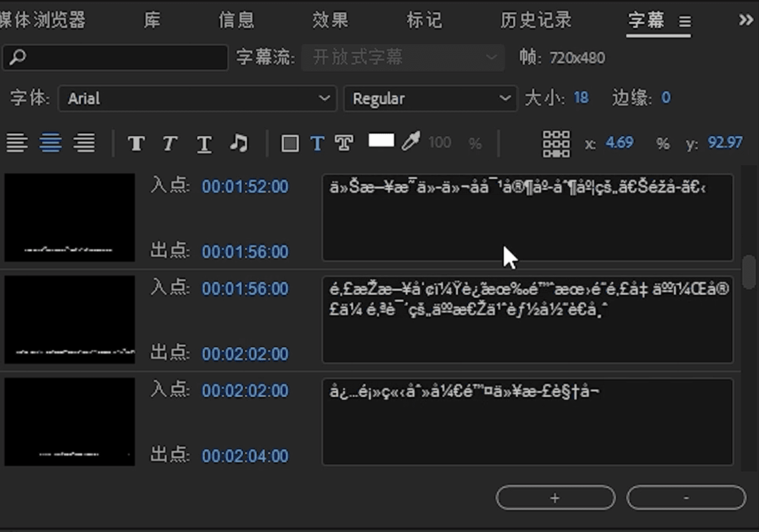Select the first caption thumbnail
759x532 pixels.
coord(69,217)
